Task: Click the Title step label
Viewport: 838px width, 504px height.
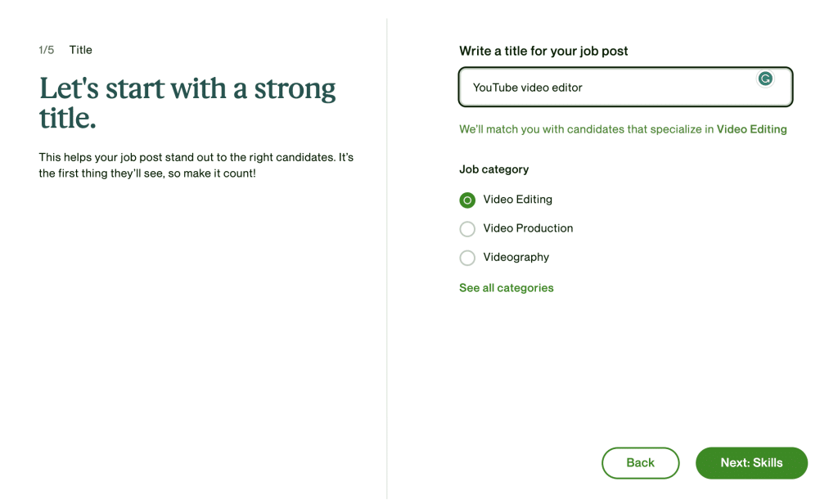Action: point(81,50)
